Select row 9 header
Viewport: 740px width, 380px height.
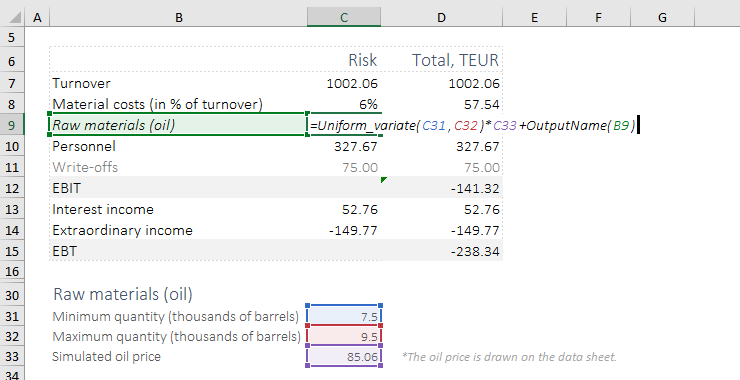[x=12, y=125]
